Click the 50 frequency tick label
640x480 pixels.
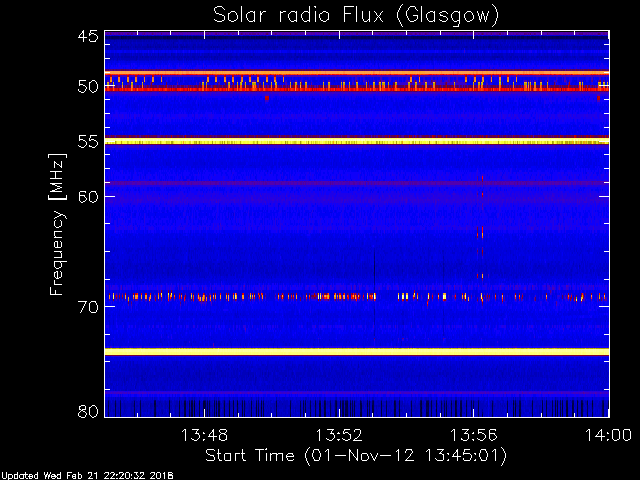(x=88, y=87)
